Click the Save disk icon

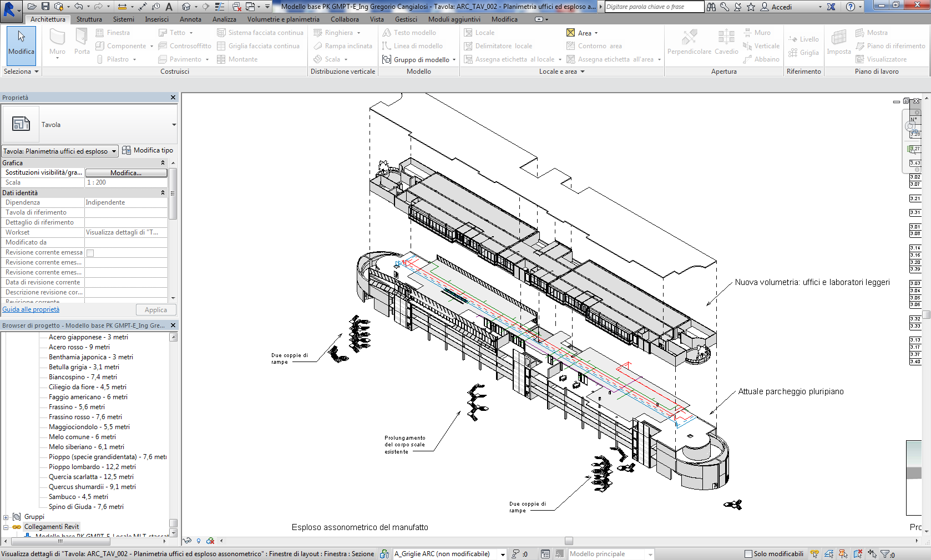click(x=45, y=7)
